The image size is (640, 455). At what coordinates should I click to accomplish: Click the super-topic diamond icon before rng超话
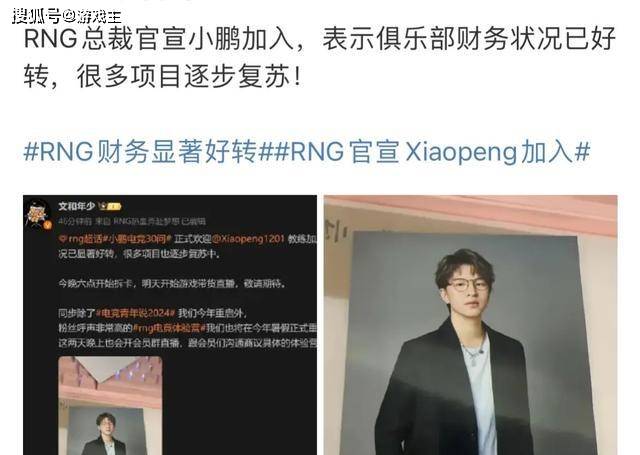pyautogui.click(x=62, y=239)
